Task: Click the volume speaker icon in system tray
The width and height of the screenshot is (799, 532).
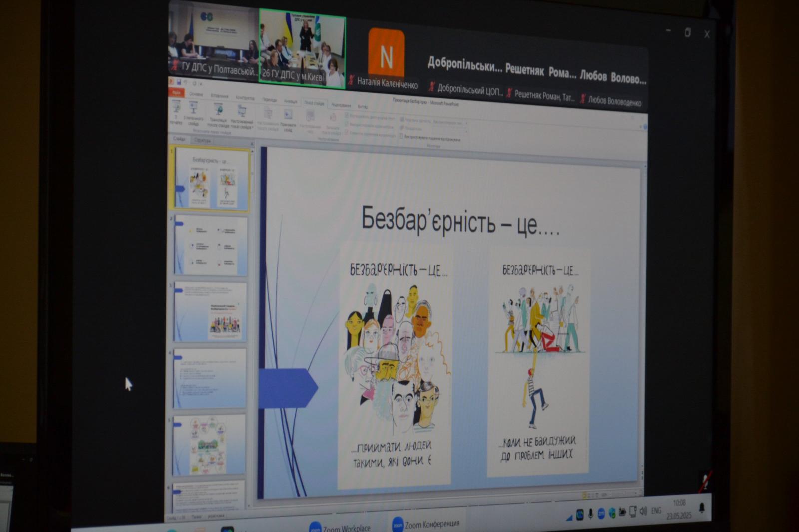Action: point(643,511)
